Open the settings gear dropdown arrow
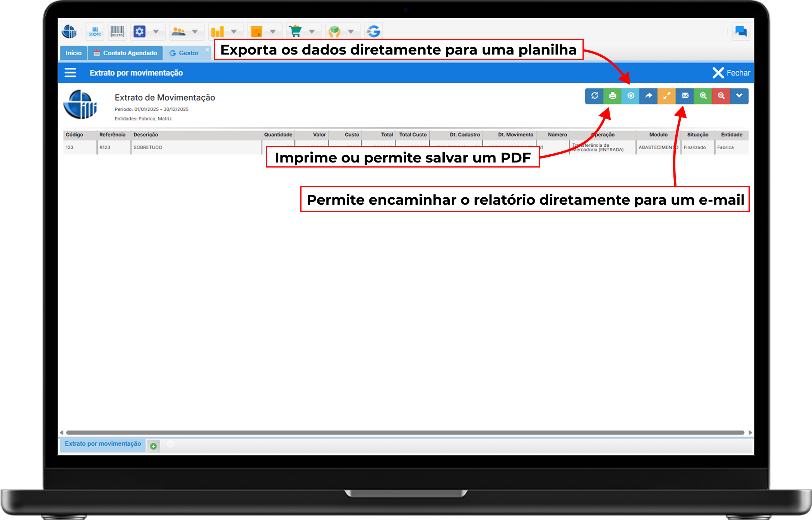The image size is (812, 520). coord(156,31)
